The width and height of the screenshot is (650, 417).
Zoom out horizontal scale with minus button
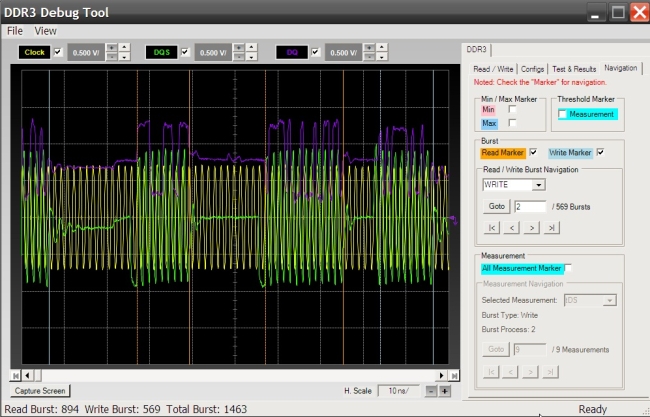[x=431, y=391]
